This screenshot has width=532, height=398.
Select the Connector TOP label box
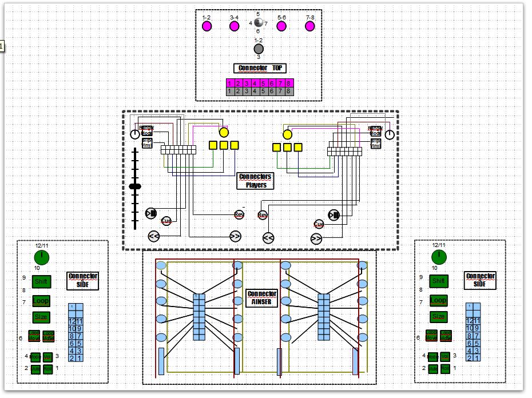pyautogui.click(x=260, y=68)
